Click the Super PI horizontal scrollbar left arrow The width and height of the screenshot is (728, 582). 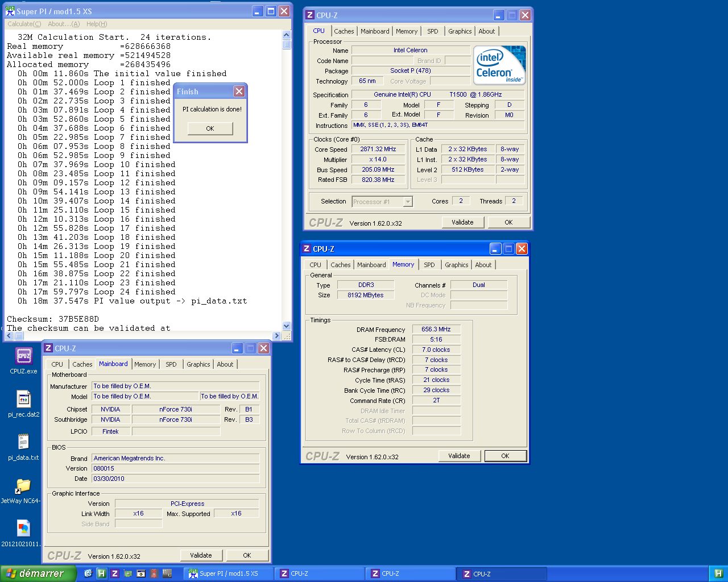[9, 336]
